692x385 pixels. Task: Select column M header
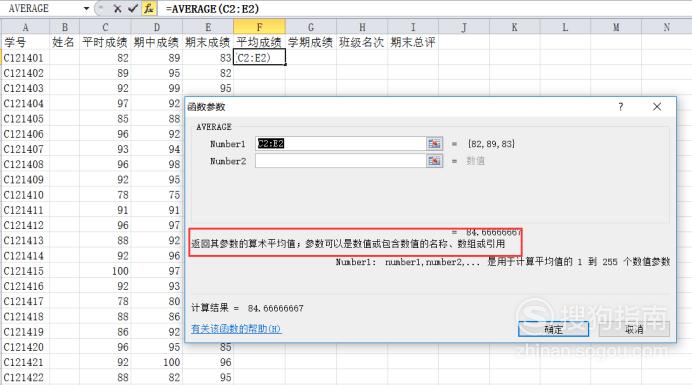click(x=616, y=27)
